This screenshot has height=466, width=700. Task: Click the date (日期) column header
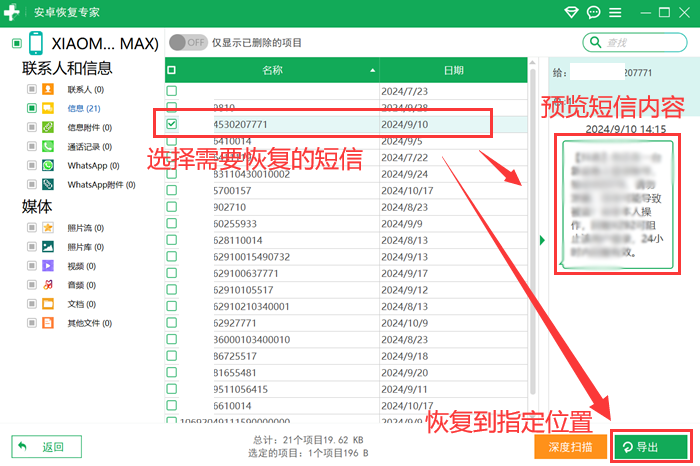tap(453, 70)
